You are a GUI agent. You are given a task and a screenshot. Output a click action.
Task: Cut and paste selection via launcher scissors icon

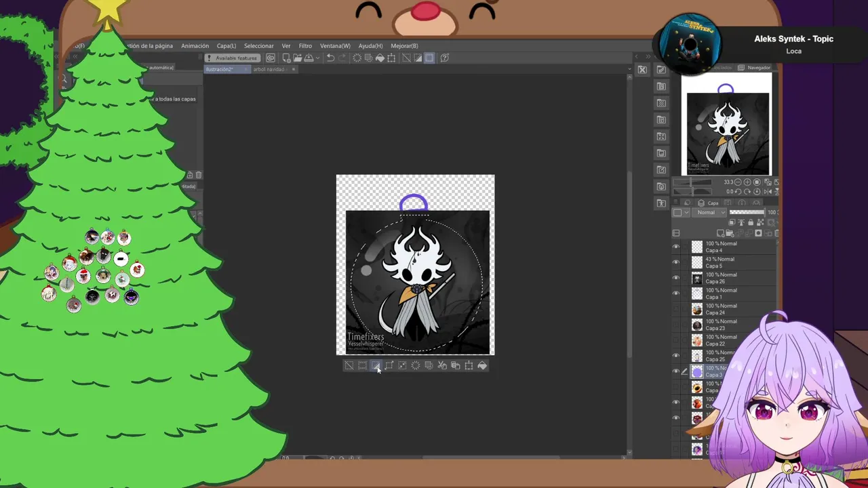(442, 365)
